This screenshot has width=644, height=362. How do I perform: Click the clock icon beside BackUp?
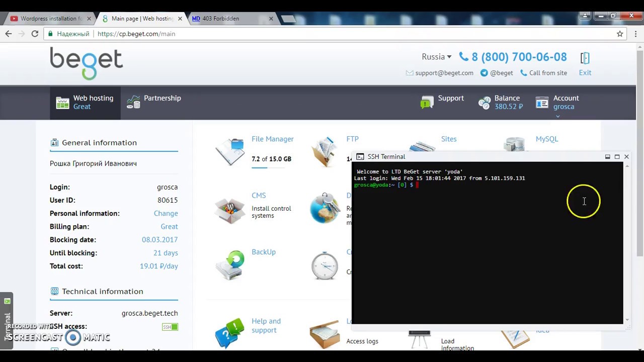pyautogui.click(x=325, y=265)
